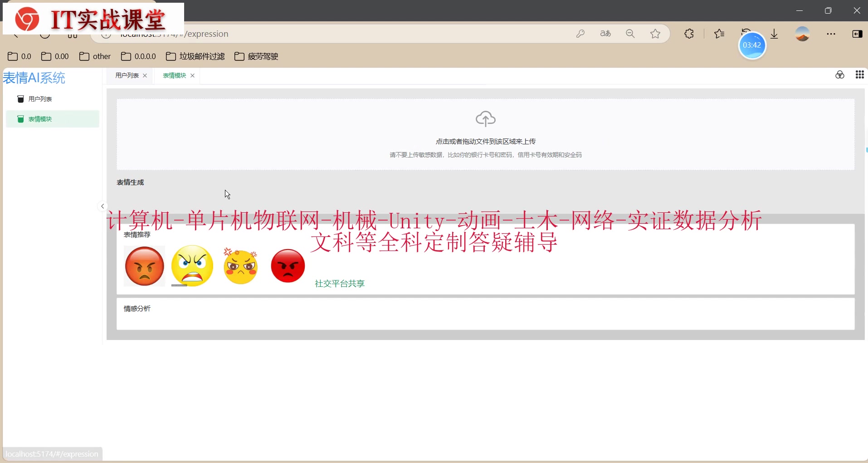Click the 表情AI系统 logo title
The image size is (868, 463).
34,78
